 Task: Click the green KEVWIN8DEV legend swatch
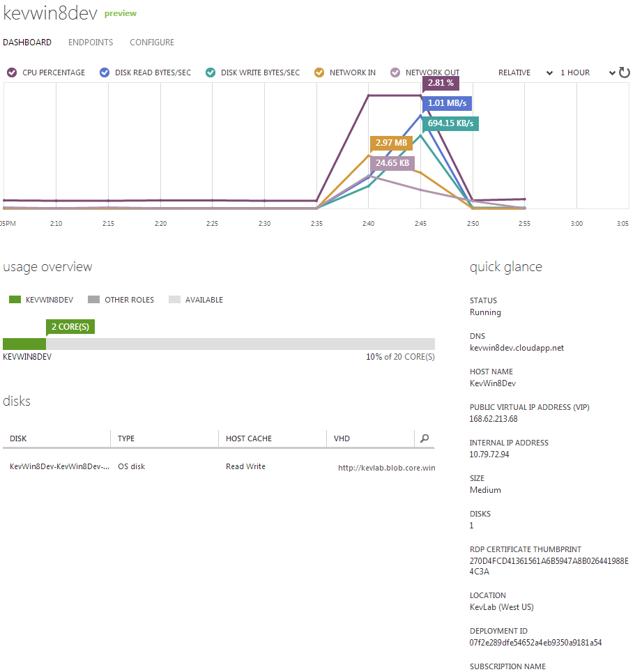15,300
